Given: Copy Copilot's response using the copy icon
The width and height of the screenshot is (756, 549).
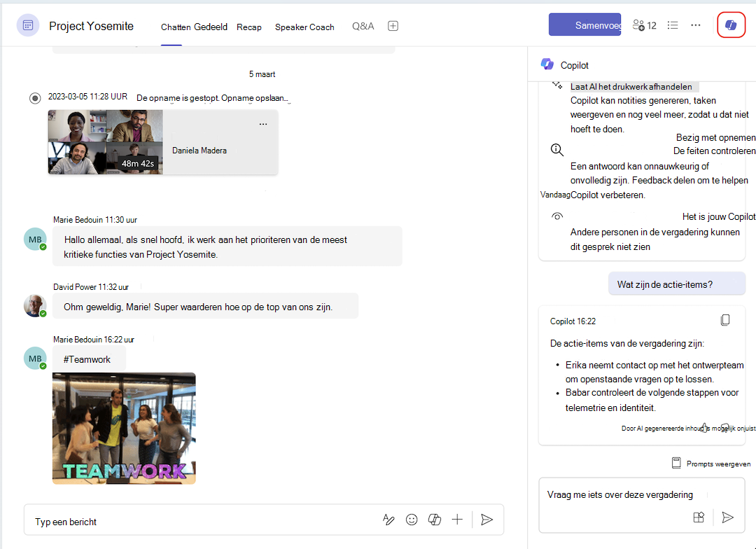Looking at the screenshot, I should [725, 319].
